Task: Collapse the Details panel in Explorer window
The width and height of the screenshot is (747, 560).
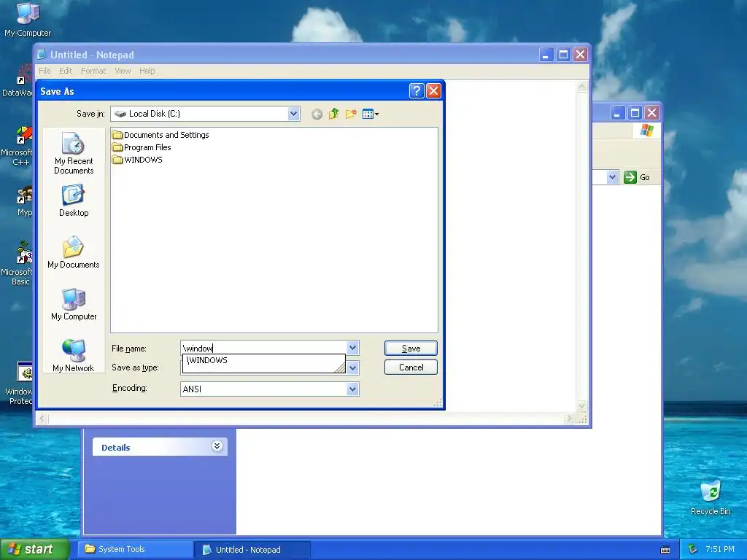Action: coord(217,446)
